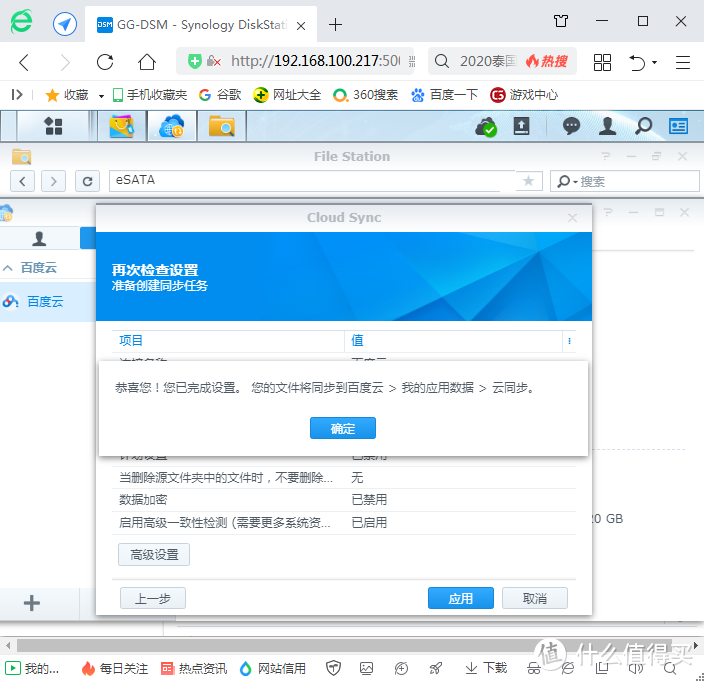This screenshot has width=704, height=681.
Task: Click the eSATA path field
Action: [312, 181]
